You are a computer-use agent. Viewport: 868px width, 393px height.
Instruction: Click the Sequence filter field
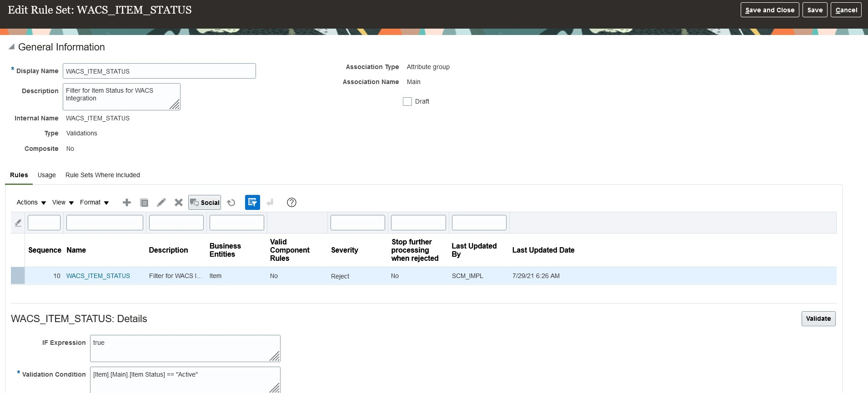[x=44, y=223]
